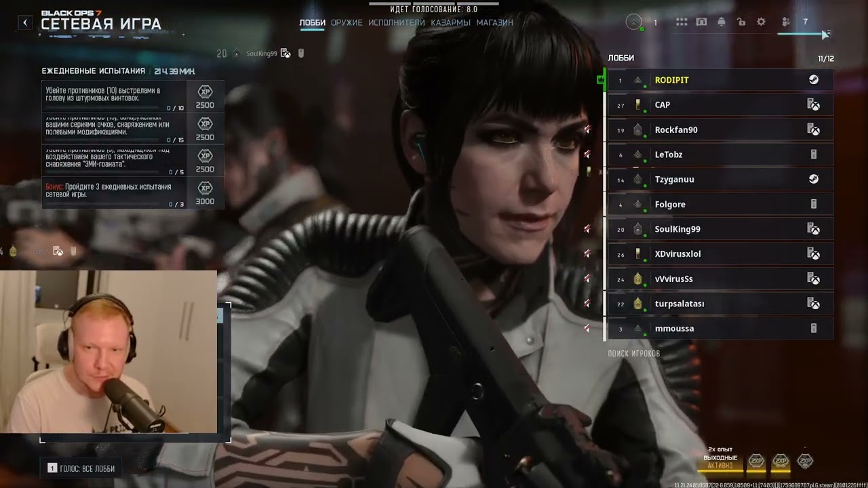Open the six-dot grid menu icon
Viewport: 868px width, 488px height.
[x=682, y=22]
